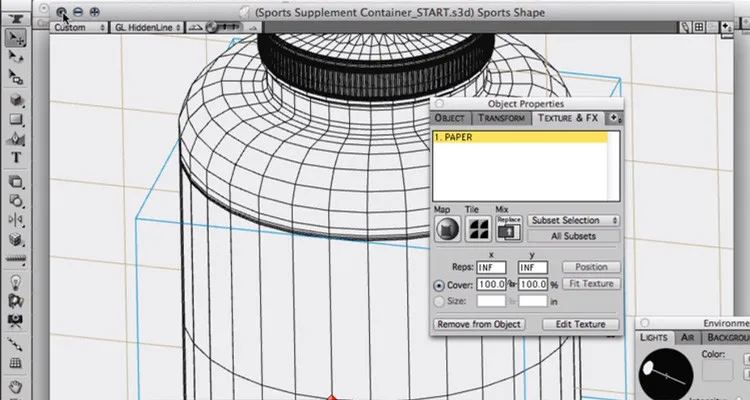
Task: Click the All Subsets button
Action: (x=574, y=236)
